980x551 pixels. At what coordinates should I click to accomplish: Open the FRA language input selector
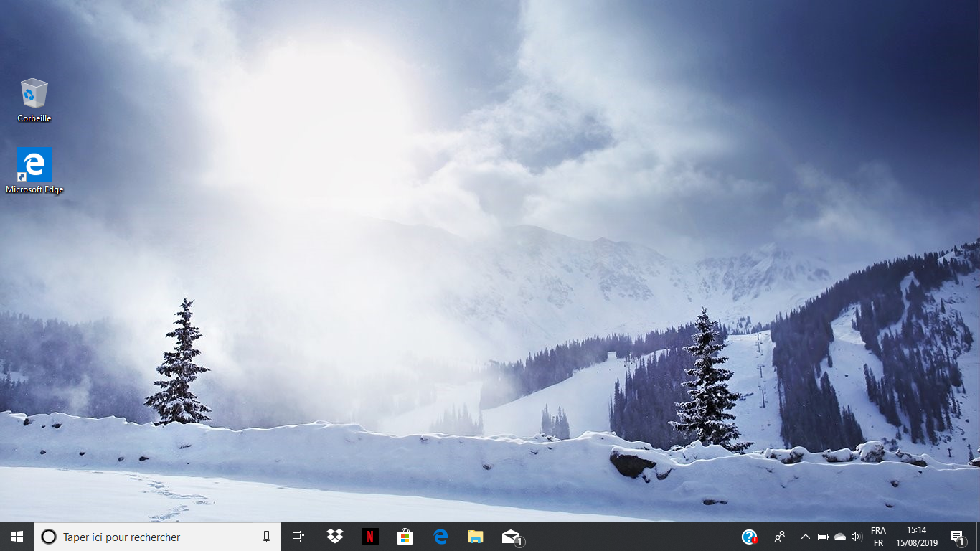pos(878,537)
